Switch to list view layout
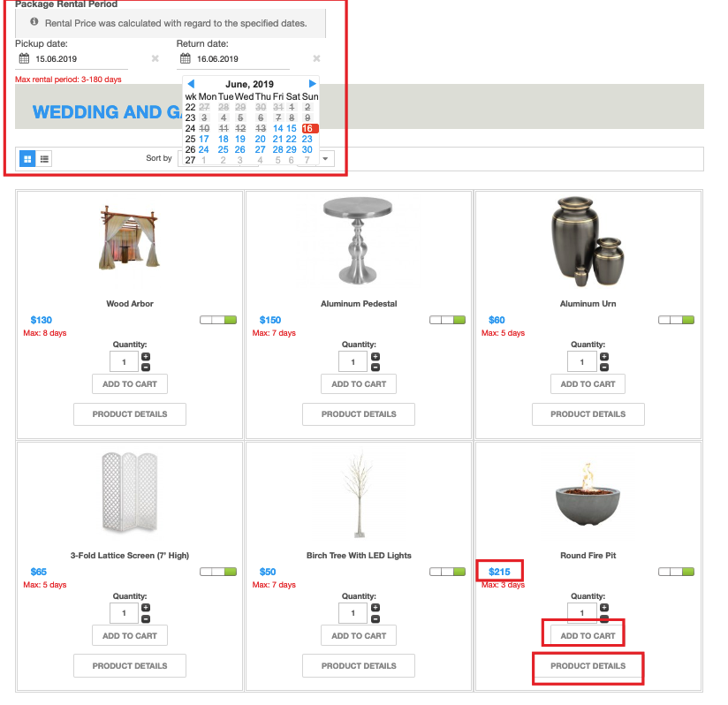This screenshot has height=705, width=728. coord(44,159)
